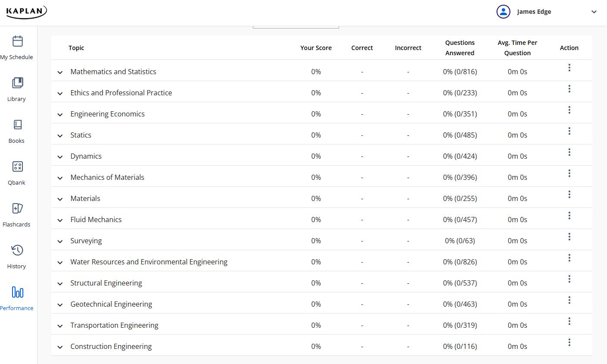The image size is (607, 364).
Task: Open action menu for Structural Engineering
Action: (569, 279)
